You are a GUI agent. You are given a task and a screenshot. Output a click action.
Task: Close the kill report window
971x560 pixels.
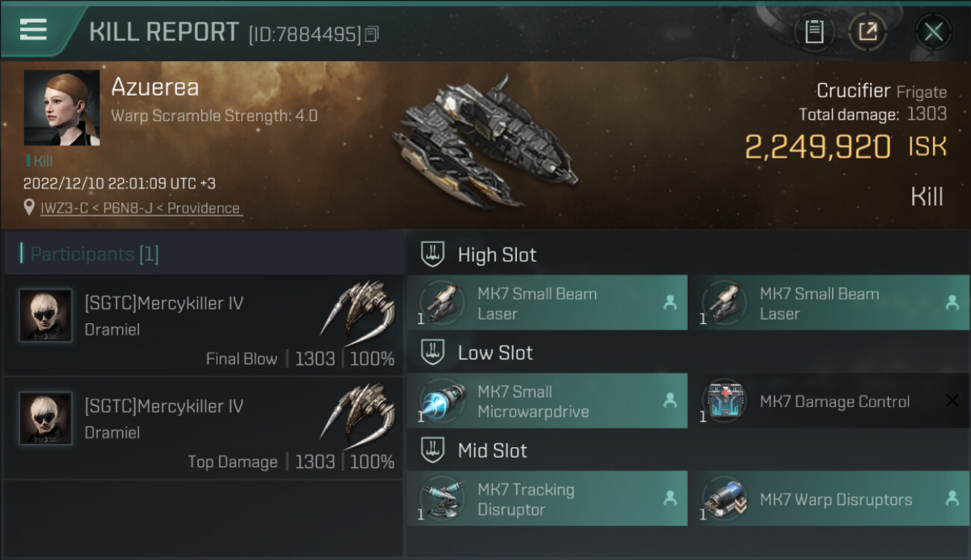point(933,31)
